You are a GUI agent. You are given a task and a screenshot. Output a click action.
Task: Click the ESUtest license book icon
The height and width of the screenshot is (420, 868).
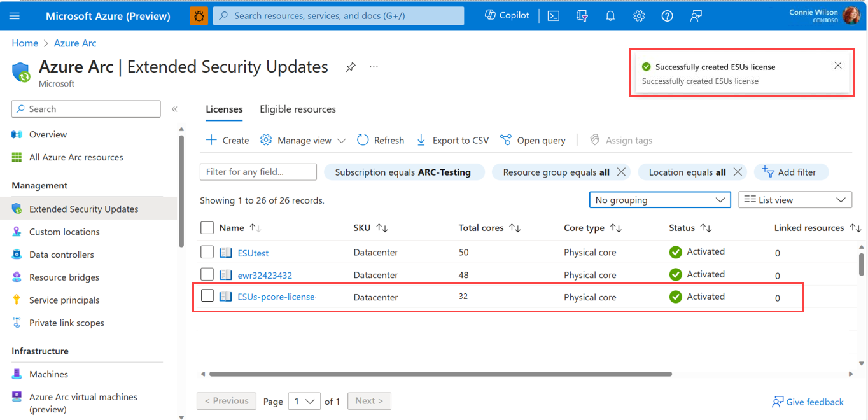point(225,253)
